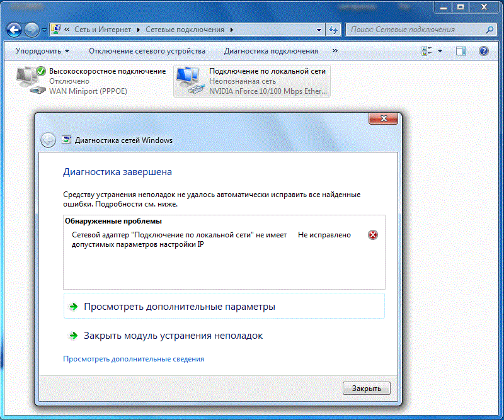The image size is (504, 420).
Task: Show more toolbar commands with "»"
Action: (x=335, y=51)
